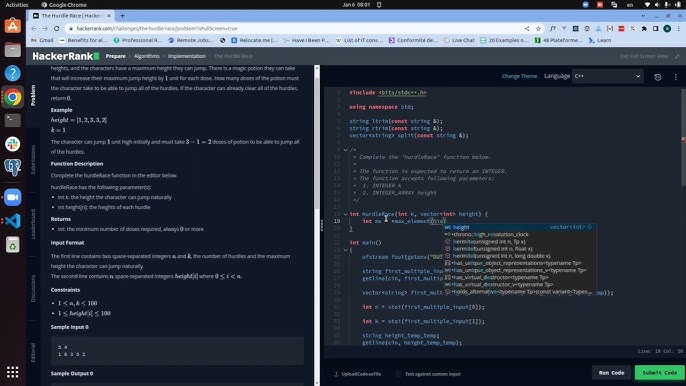Reset code using the restore icon
Image resolution: width=686 pixels, height=386 pixels.
point(658,77)
